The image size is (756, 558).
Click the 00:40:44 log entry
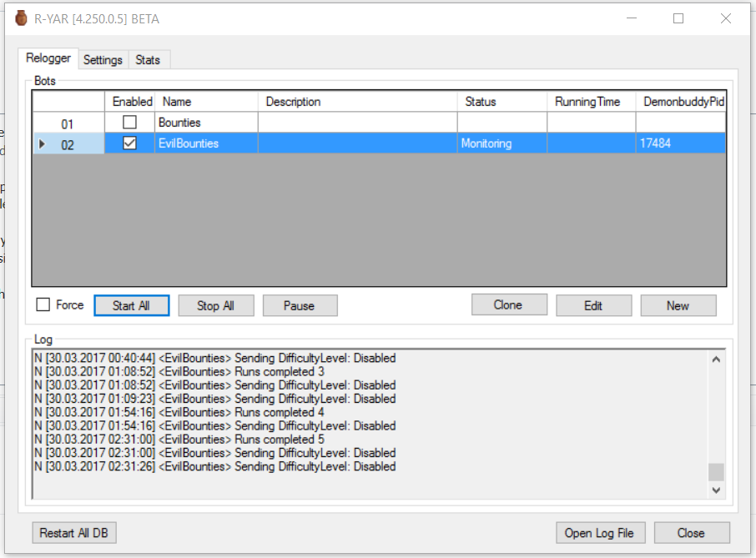[215, 358]
